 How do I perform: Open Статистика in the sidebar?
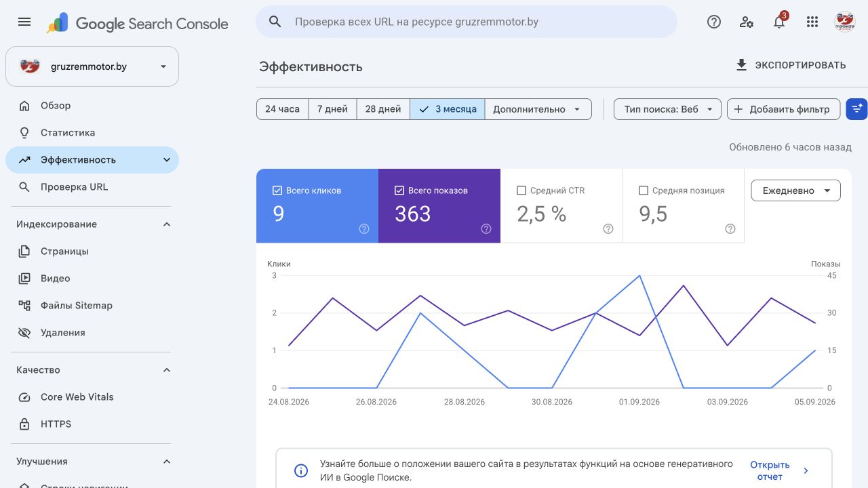pos(92,133)
